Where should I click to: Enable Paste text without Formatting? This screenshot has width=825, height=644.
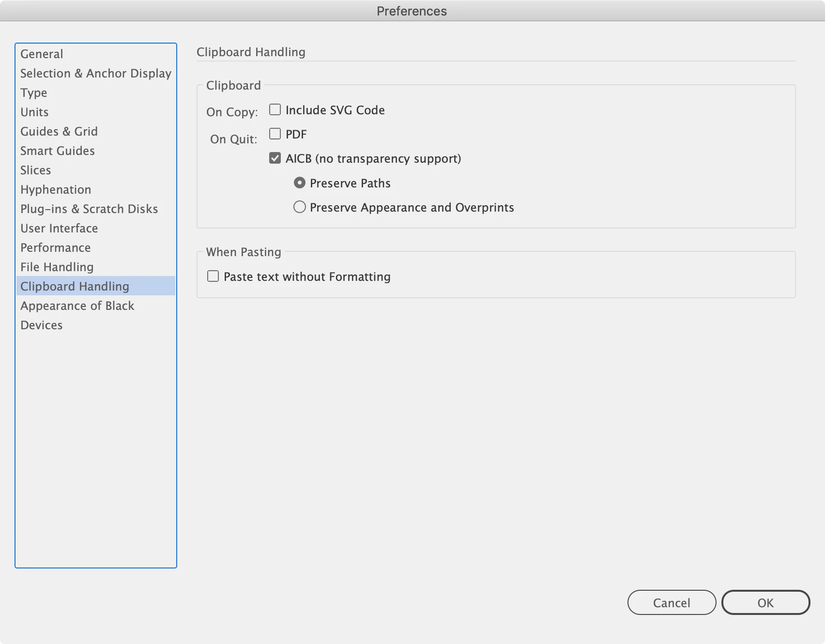(213, 276)
